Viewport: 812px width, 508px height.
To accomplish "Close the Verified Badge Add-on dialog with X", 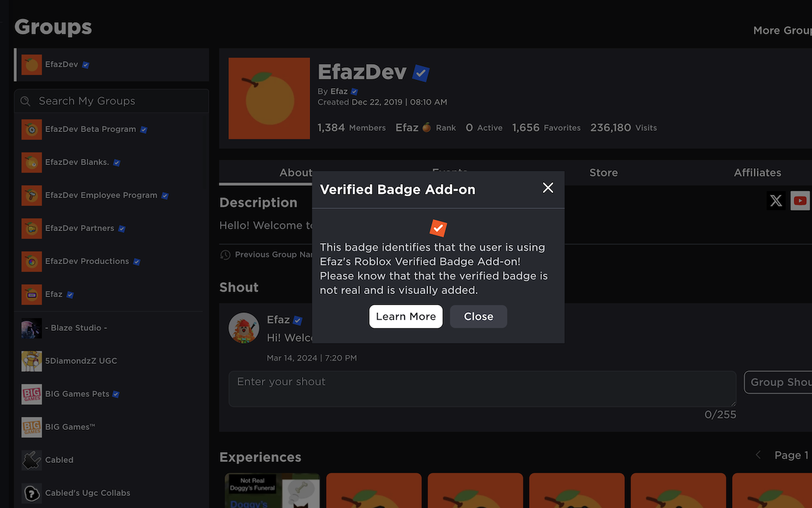I will 548,188.
